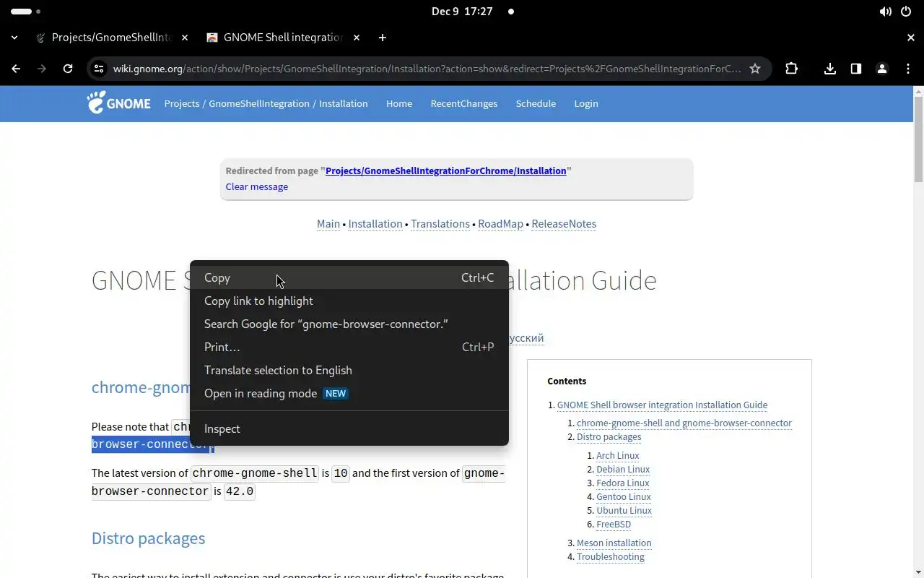924x578 pixels.
Task: Open the tab search dropdown
Action: click(x=14, y=38)
